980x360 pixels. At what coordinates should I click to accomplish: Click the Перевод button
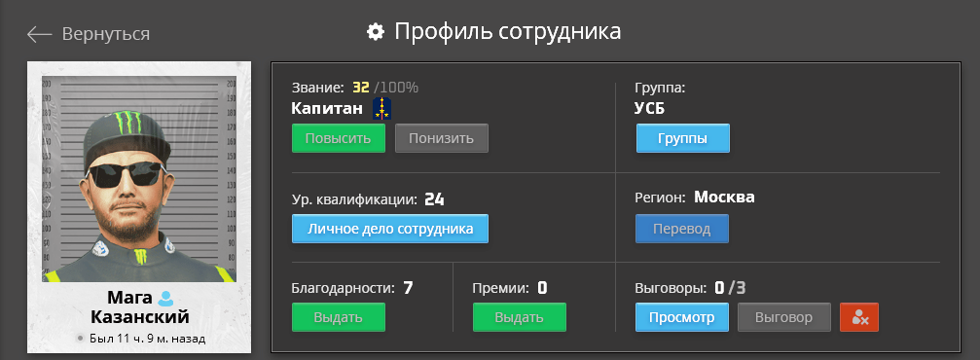click(682, 229)
